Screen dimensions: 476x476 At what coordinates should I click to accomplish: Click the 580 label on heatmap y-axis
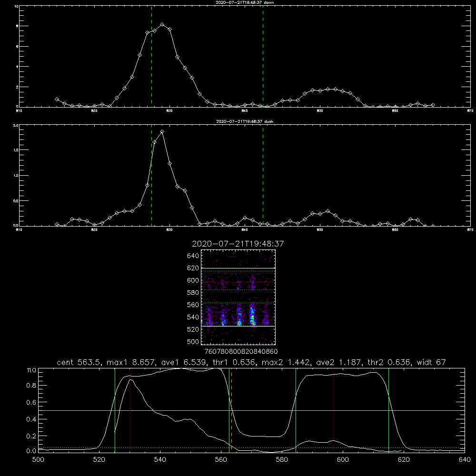pos(193,293)
